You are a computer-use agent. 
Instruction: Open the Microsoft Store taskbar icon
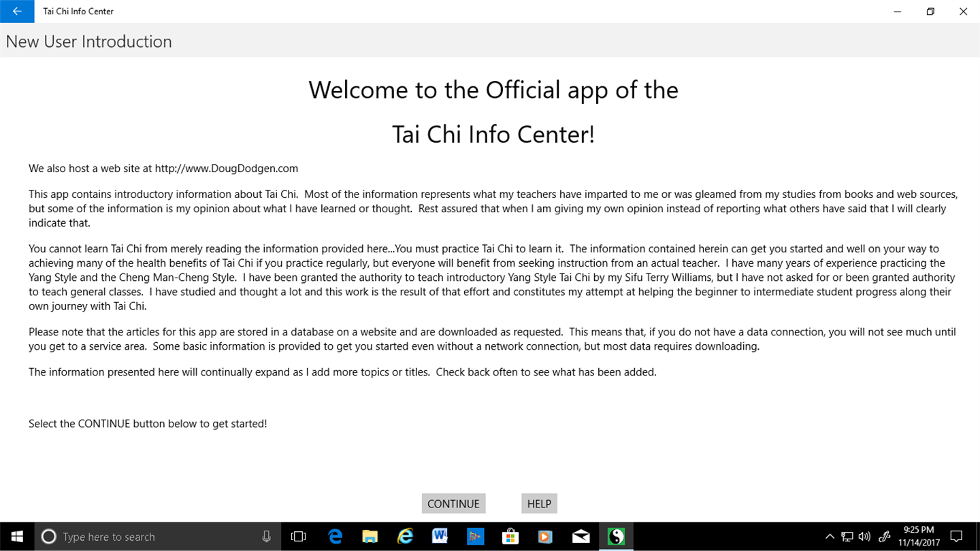(x=510, y=537)
